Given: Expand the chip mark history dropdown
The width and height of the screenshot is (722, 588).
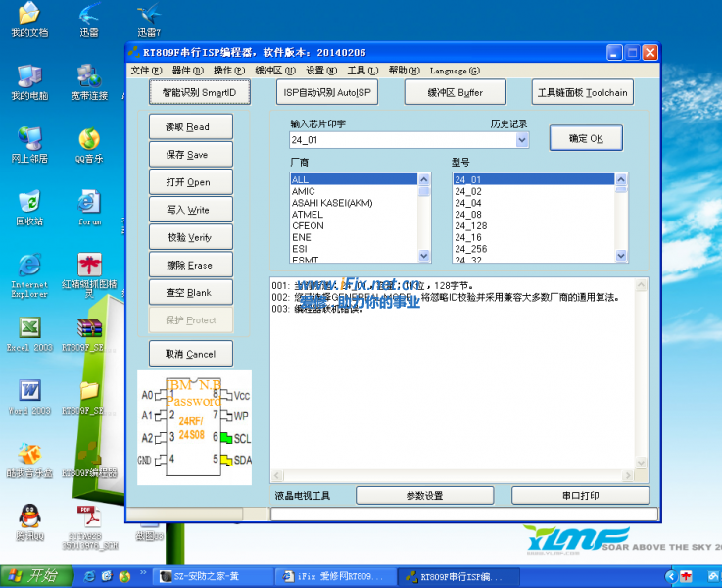Looking at the screenshot, I should click(521, 140).
